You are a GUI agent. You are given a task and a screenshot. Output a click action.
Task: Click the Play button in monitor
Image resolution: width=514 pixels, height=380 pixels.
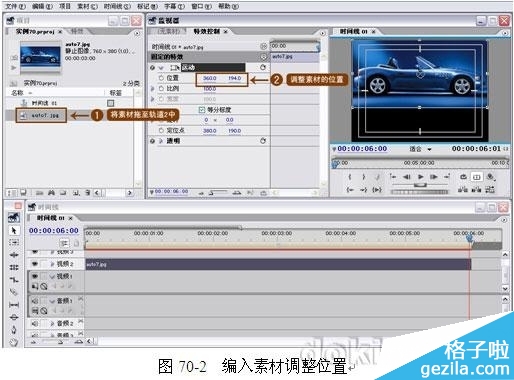pyautogui.click(x=420, y=177)
